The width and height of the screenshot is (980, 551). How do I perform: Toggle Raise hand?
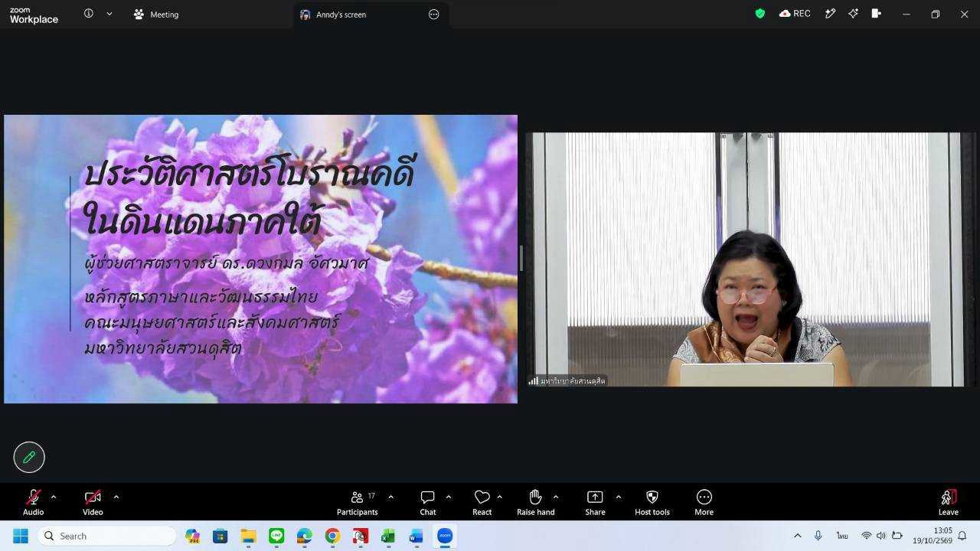(536, 503)
